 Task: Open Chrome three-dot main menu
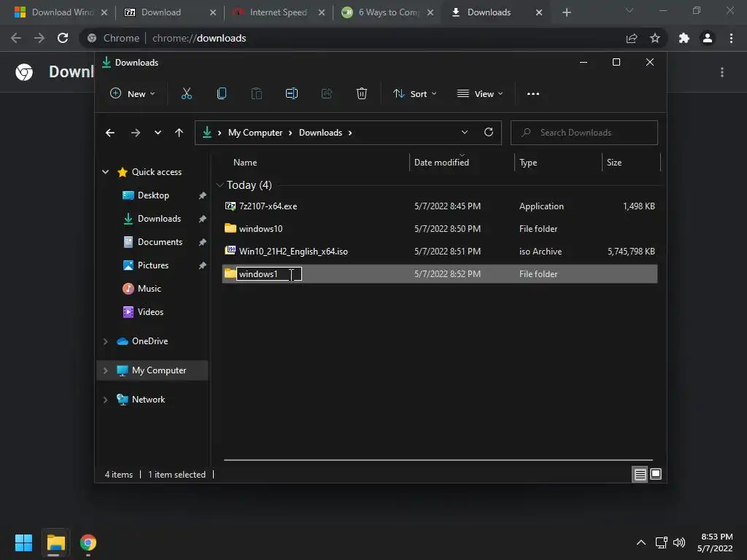(x=731, y=38)
